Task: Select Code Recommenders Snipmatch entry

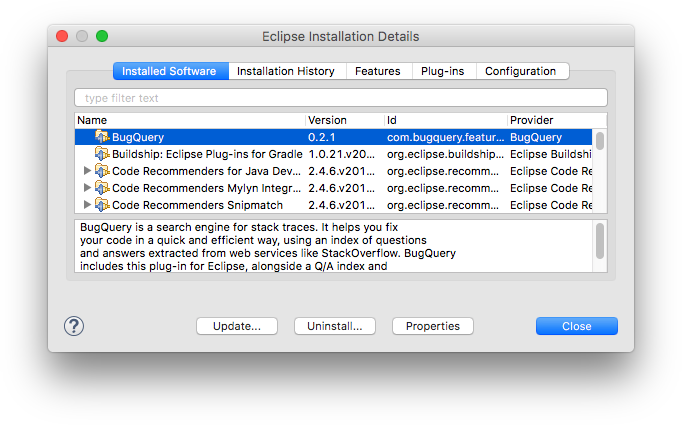Action: pos(197,205)
